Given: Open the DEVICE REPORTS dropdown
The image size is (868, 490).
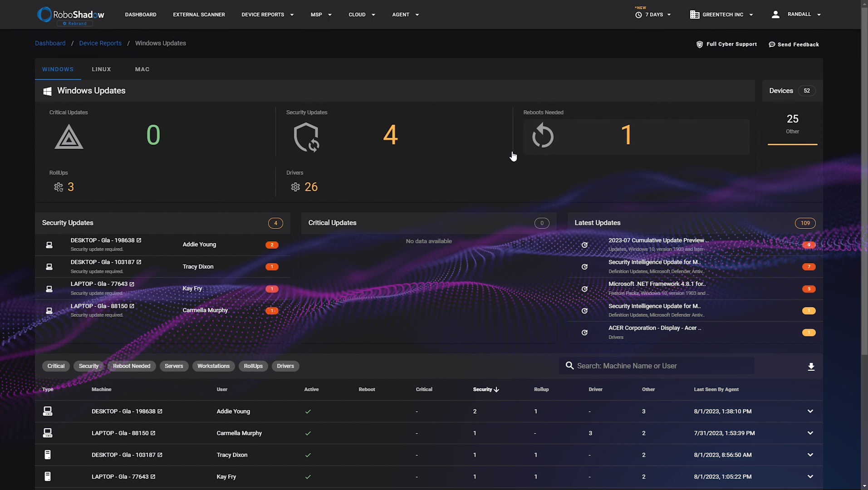Looking at the screenshot, I should (267, 14).
